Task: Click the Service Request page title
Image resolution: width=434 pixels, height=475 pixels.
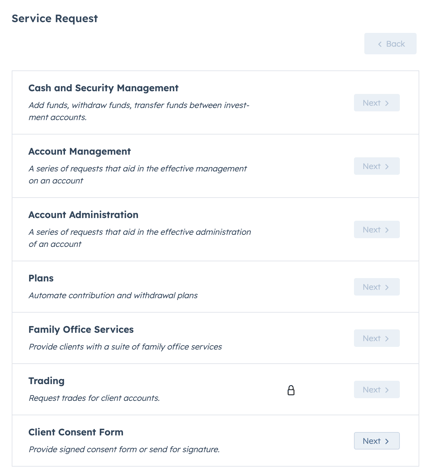Action: pos(55,18)
